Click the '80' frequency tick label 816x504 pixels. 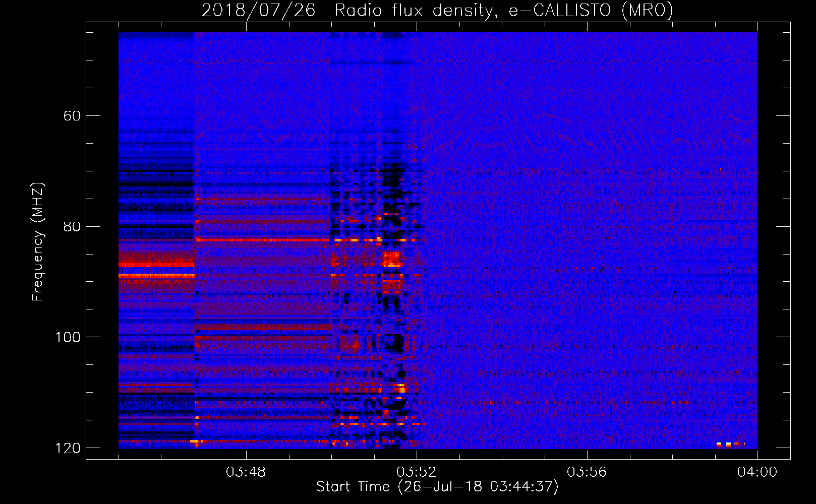pos(72,226)
